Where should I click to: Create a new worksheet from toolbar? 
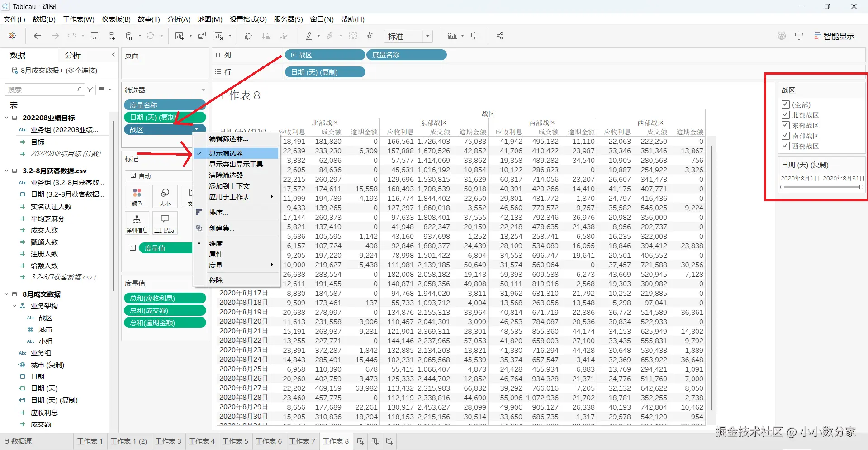coord(180,36)
